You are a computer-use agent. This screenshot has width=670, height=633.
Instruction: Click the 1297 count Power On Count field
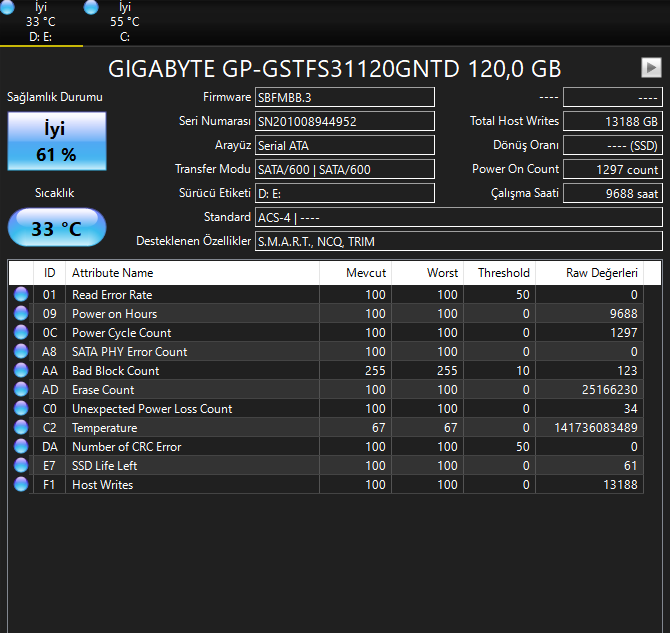tap(613, 169)
